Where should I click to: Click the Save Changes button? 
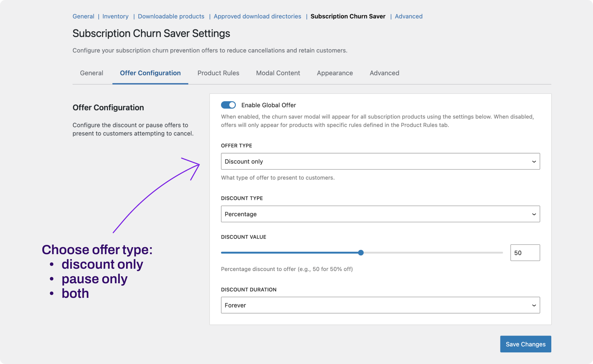pos(525,344)
